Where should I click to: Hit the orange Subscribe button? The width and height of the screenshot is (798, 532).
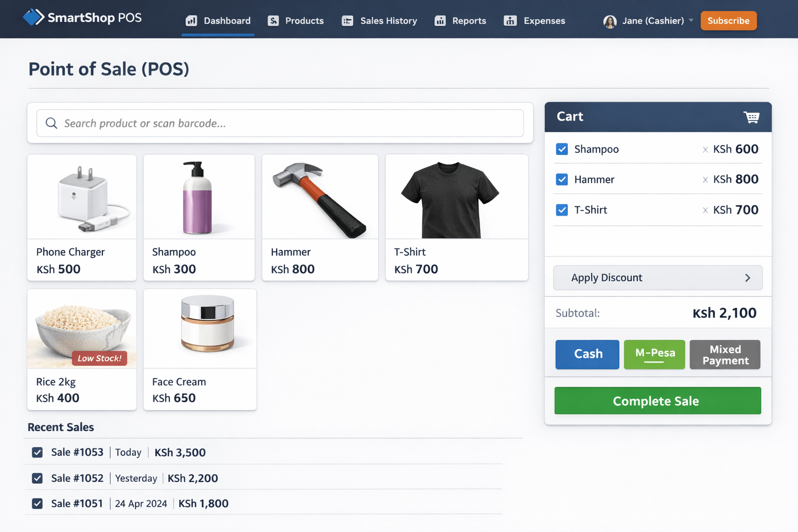click(x=728, y=21)
